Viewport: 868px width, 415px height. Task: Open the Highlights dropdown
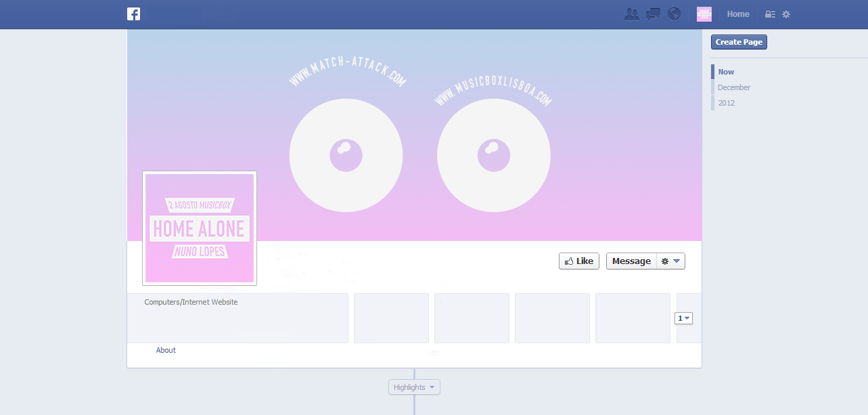[414, 387]
